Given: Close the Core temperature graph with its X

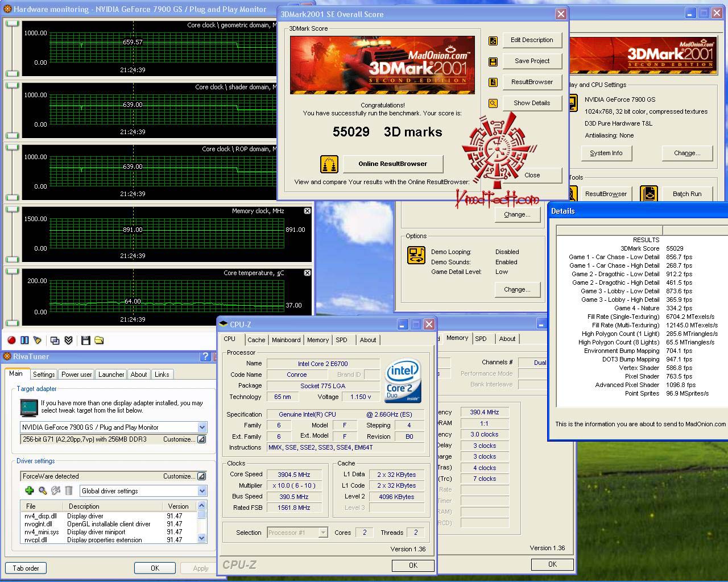Looking at the screenshot, I should [307, 273].
